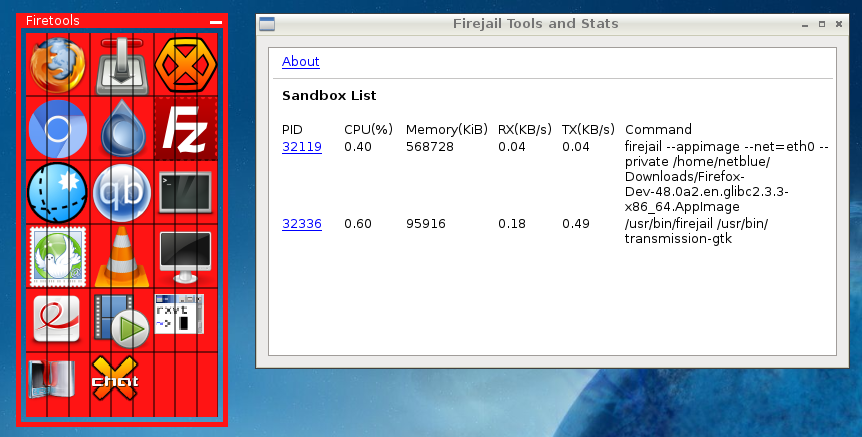Launch Firefox from the Firetools launcher

pyautogui.click(x=58, y=65)
